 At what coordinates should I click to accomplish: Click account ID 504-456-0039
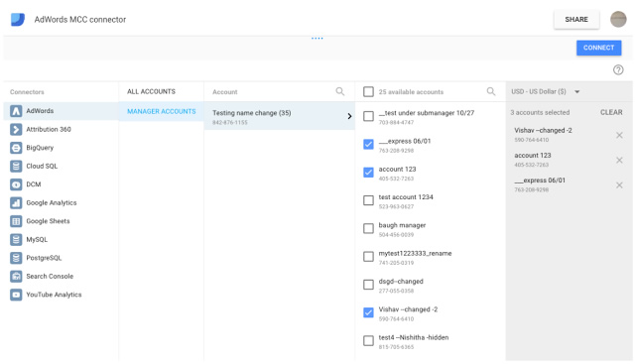(396, 235)
